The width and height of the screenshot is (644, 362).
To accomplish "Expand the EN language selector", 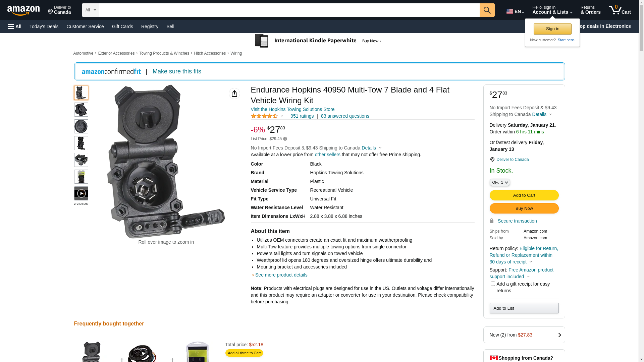I will tap(515, 11).
